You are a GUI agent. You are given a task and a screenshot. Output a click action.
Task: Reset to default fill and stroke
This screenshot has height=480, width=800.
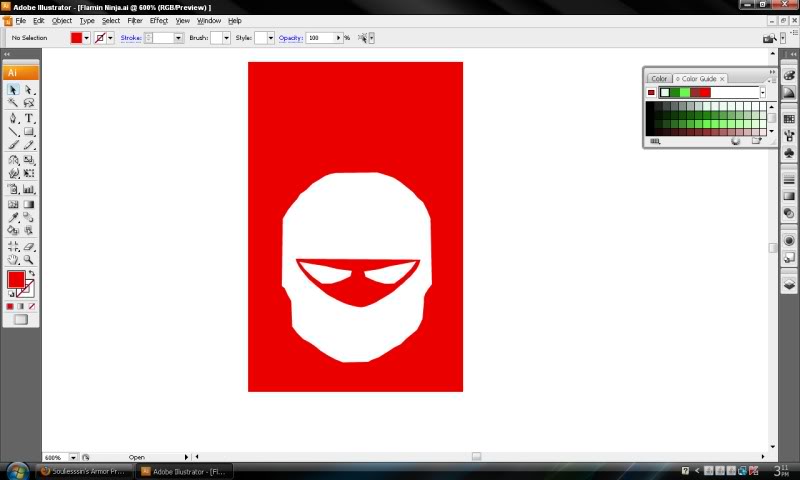point(11,294)
